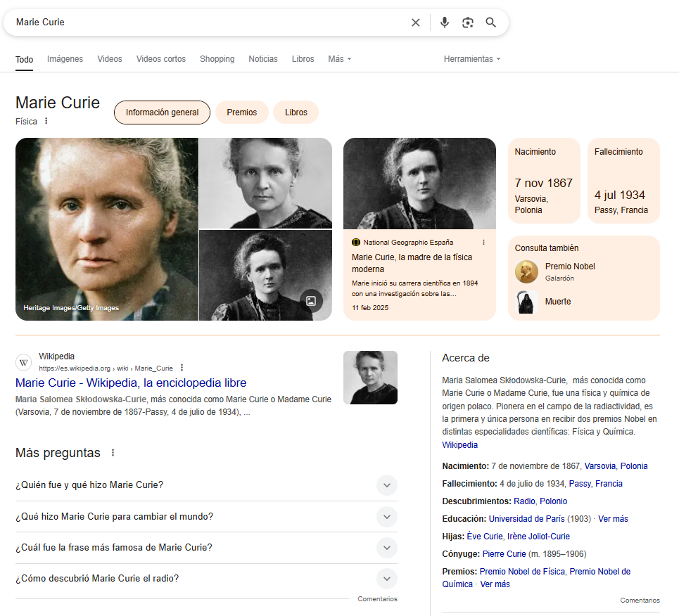Viewport: 679px width, 616px height.
Task: Select the Premios filter chip
Action: [x=241, y=113]
